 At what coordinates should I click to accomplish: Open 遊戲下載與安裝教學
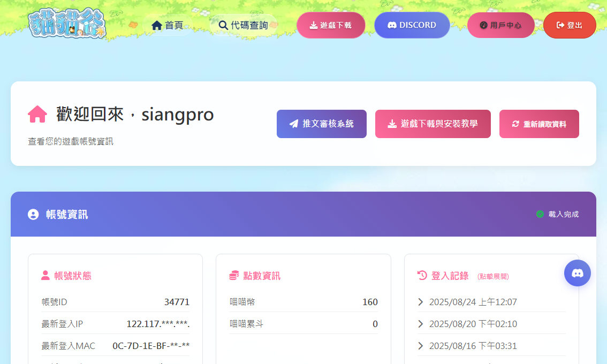(x=433, y=124)
